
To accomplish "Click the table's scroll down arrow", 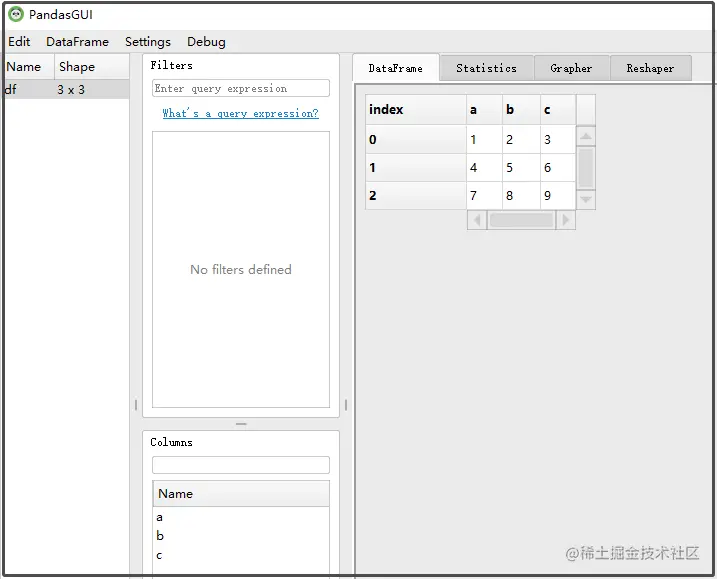I will pos(586,199).
